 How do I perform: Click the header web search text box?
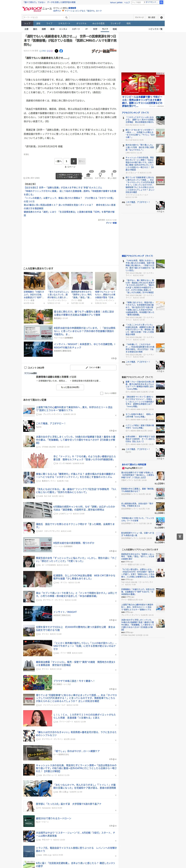pyautogui.click(x=145, y=2)
